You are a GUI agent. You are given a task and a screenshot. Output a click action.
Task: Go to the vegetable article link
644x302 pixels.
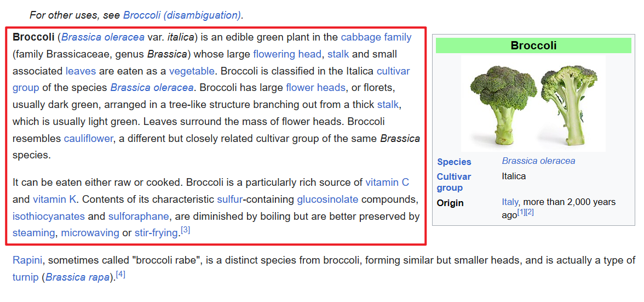click(192, 71)
